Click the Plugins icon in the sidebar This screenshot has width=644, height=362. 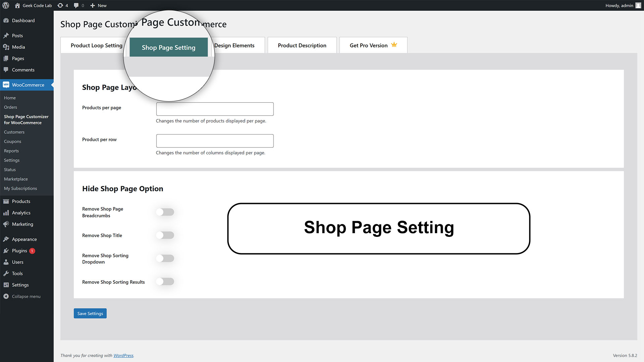(6, 251)
